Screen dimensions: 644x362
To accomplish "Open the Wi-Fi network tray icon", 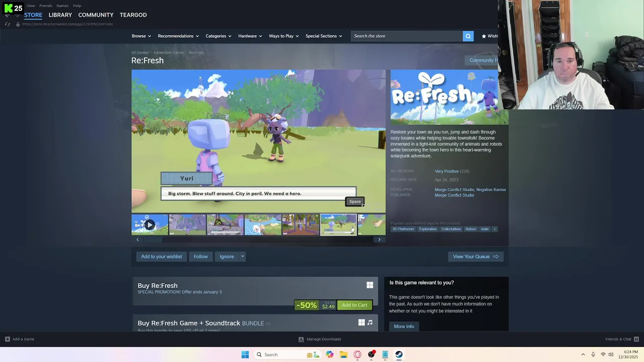I will pos(603,354).
